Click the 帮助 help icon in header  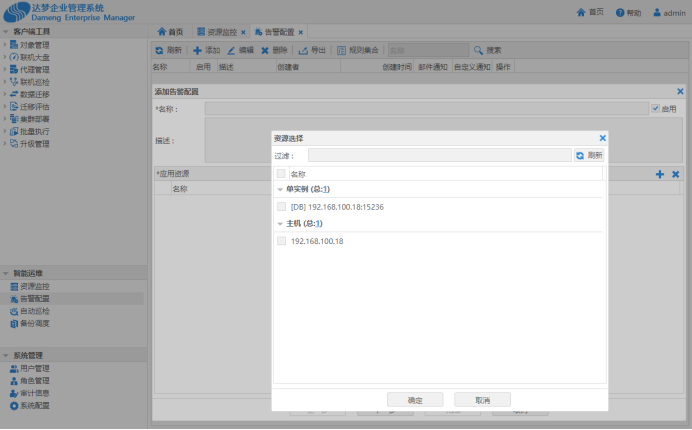(x=620, y=13)
